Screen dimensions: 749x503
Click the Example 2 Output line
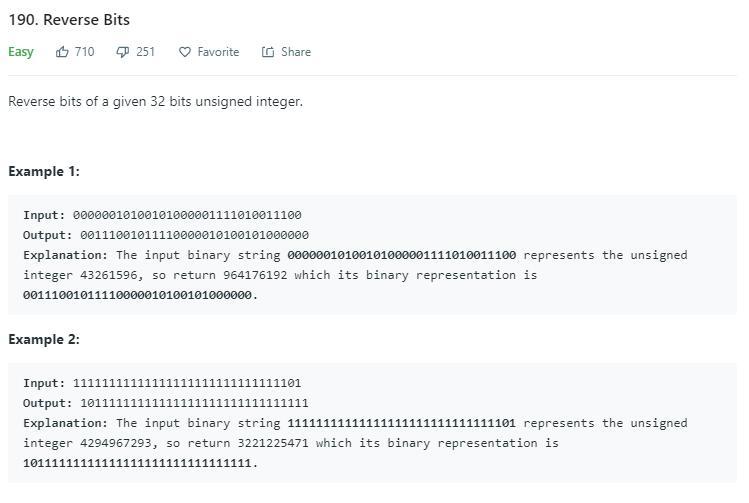[x=166, y=403]
